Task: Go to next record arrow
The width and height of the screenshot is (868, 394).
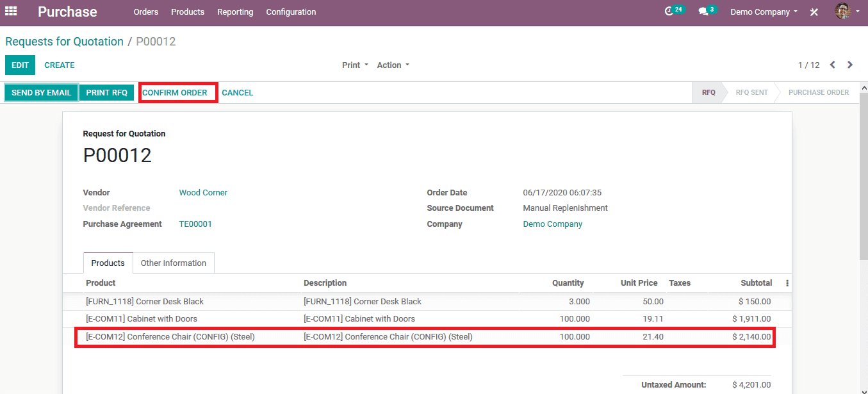Action: tap(850, 65)
